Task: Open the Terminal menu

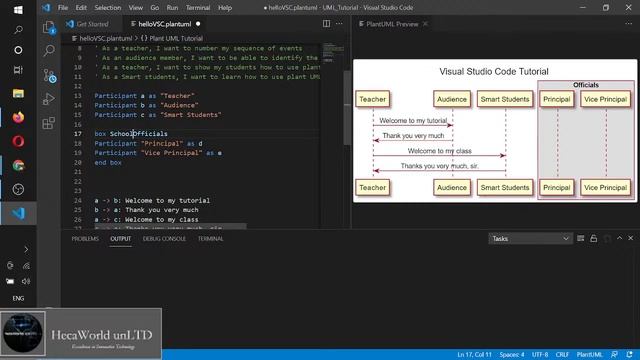Action: click(198, 8)
